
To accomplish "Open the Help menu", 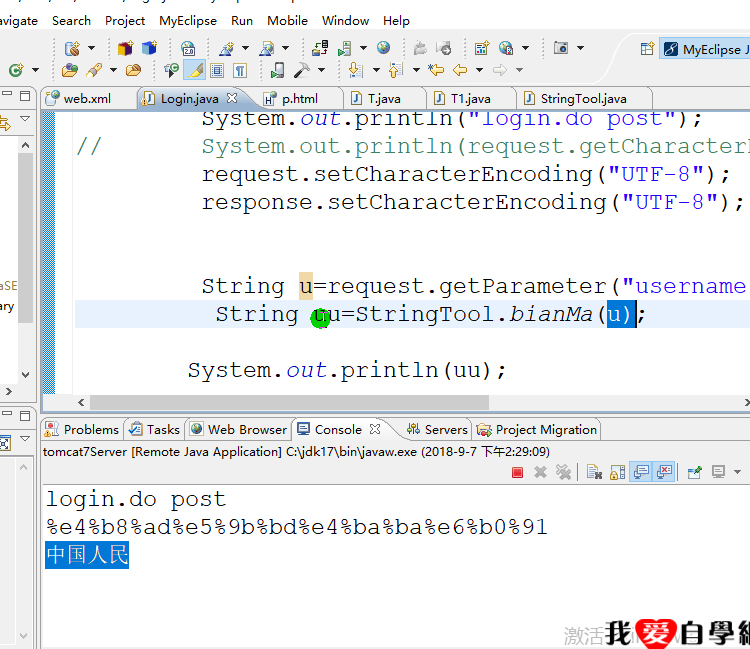I will click(397, 21).
